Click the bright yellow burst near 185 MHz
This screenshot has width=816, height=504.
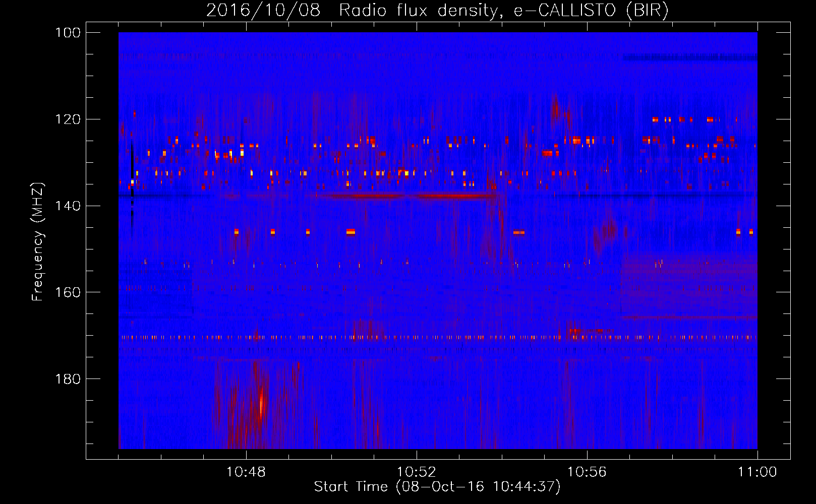coord(261,403)
